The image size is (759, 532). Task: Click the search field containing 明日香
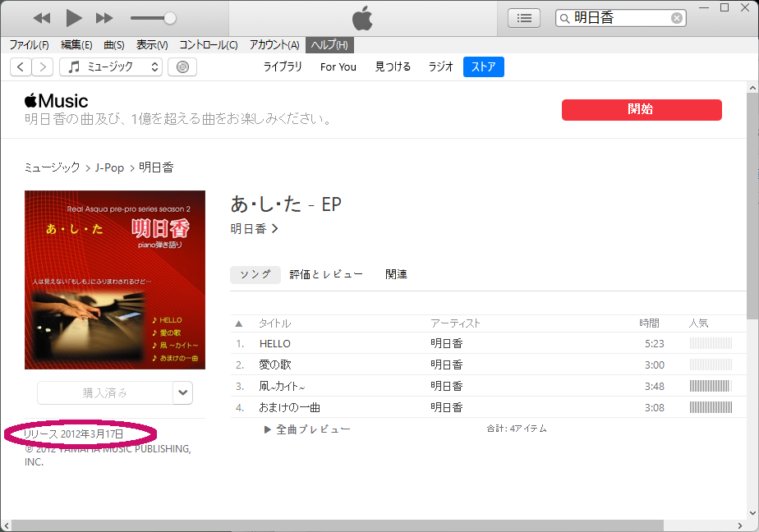(620, 18)
